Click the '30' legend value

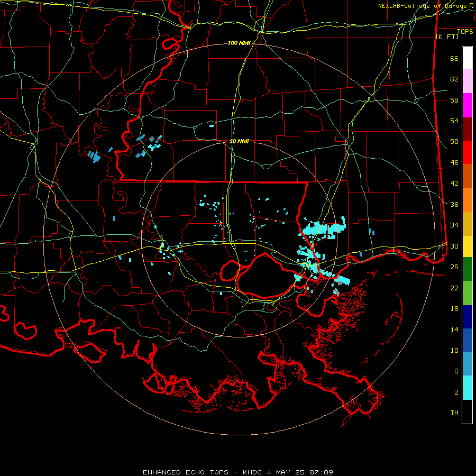(x=454, y=246)
